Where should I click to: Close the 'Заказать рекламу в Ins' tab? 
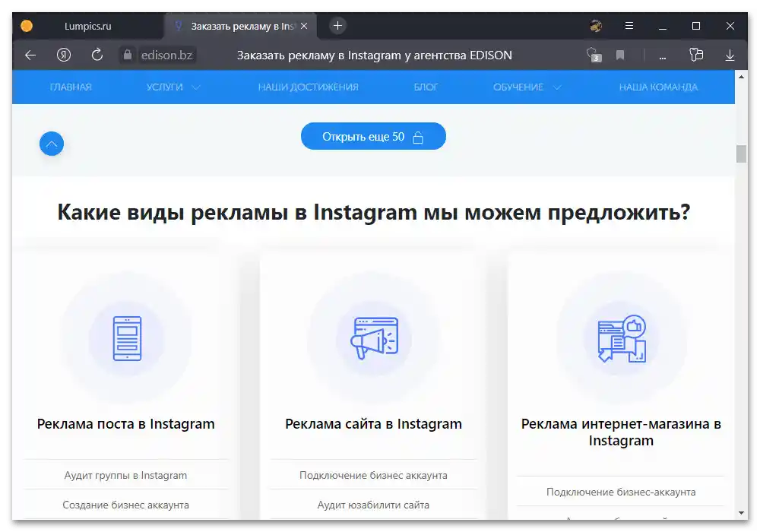click(304, 26)
